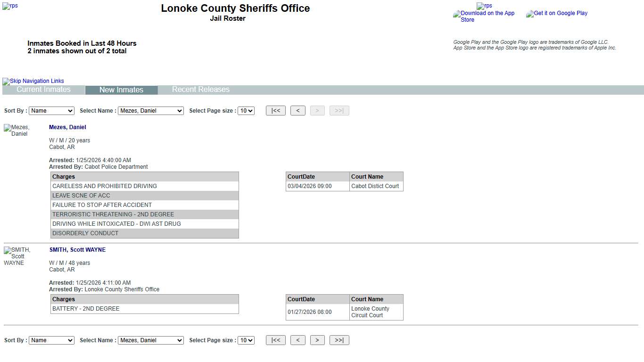Open the Get it on Google Play badge
This screenshot has width=644, height=362.
tap(557, 14)
